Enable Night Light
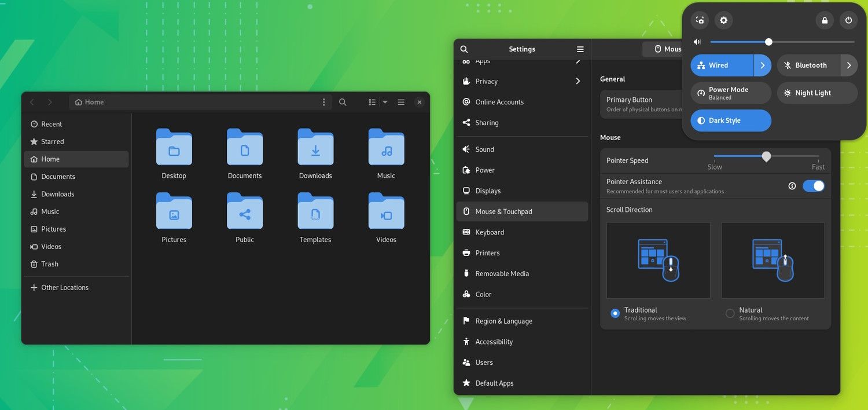The image size is (868, 410). click(817, 93)
